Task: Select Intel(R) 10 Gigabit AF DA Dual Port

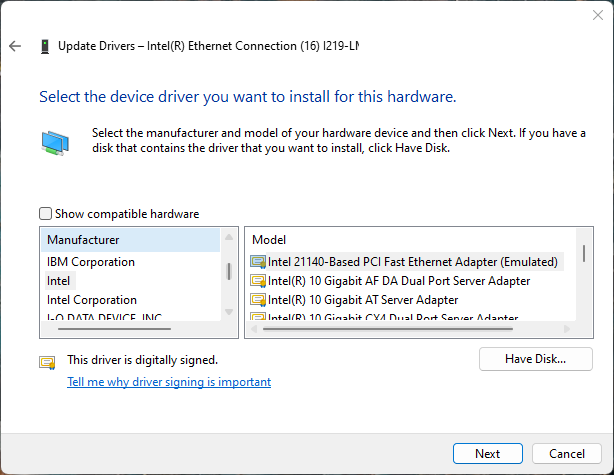Action: pyautogui.click(x=399, y=281)
